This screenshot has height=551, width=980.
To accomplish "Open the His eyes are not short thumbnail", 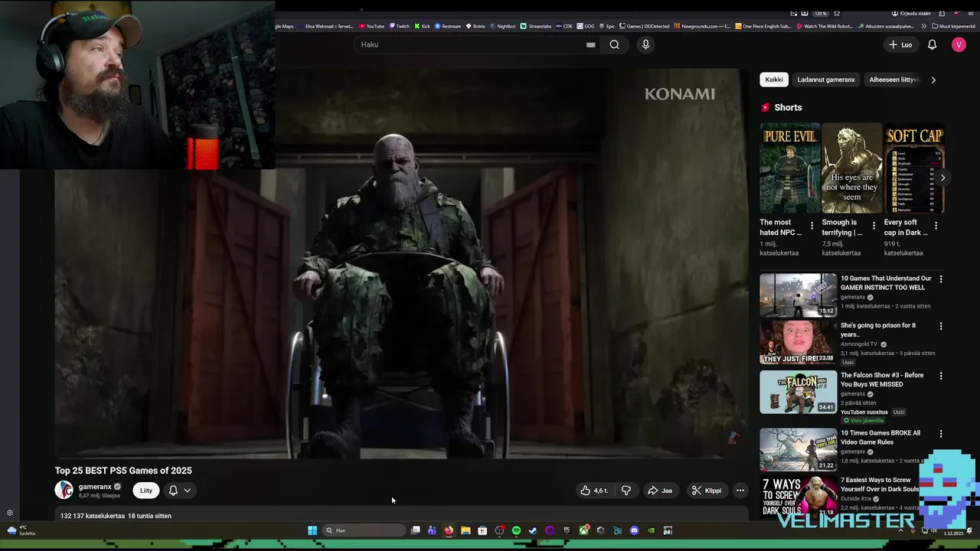I will (x=851, y=168).
